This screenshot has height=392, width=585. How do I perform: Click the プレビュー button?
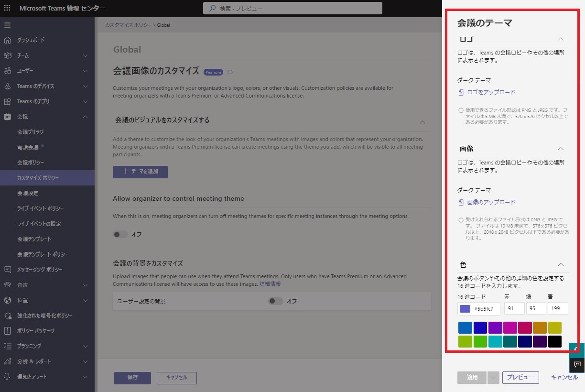coord(520,378)
